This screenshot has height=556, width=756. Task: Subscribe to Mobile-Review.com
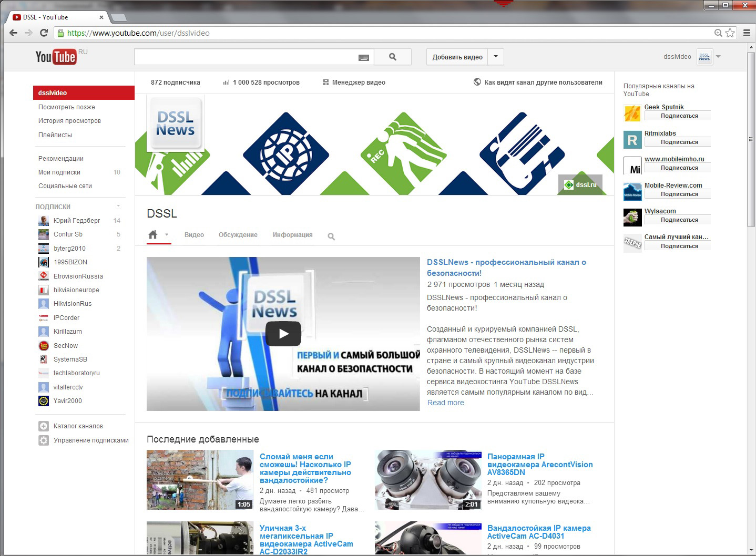[678, 194]
